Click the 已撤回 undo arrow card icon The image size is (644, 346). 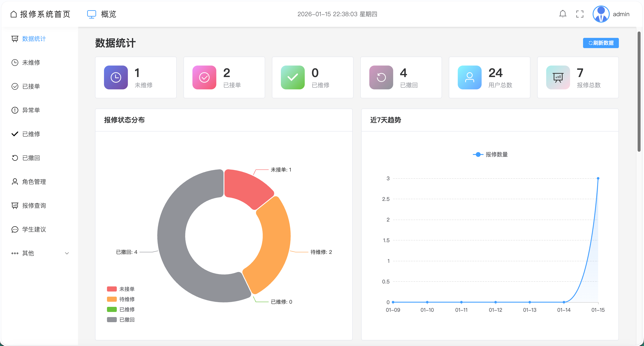[x=381, y=77]
